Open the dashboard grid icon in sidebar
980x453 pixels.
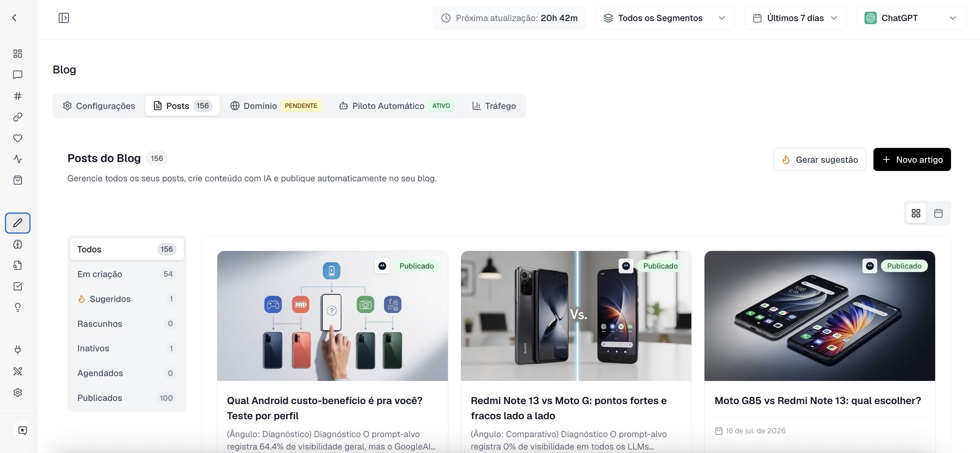[x=18, y=53]
